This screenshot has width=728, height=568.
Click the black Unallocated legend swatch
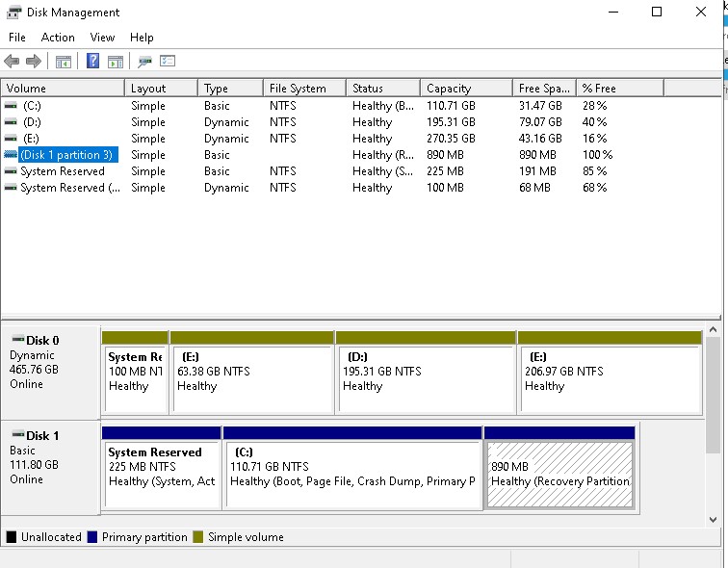click(12, 537)
